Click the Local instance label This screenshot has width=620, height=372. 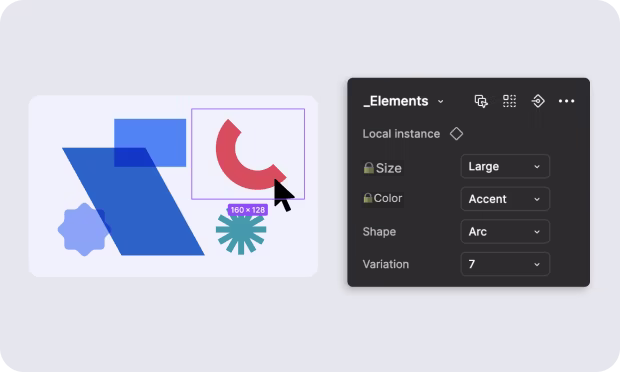pos(401,134)
